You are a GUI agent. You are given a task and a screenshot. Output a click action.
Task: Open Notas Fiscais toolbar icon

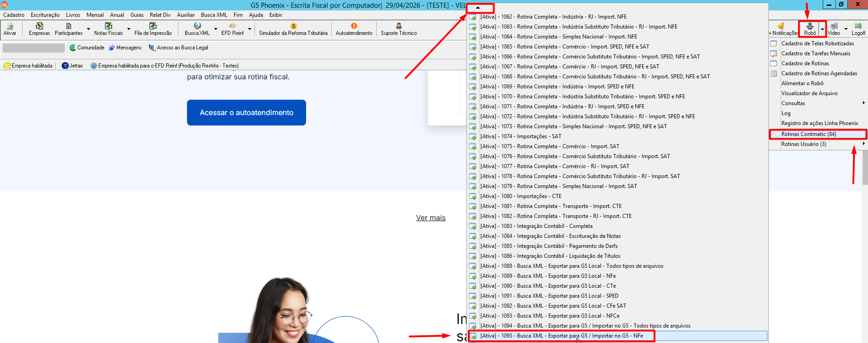pyautogui.click(x=109, y=29)
